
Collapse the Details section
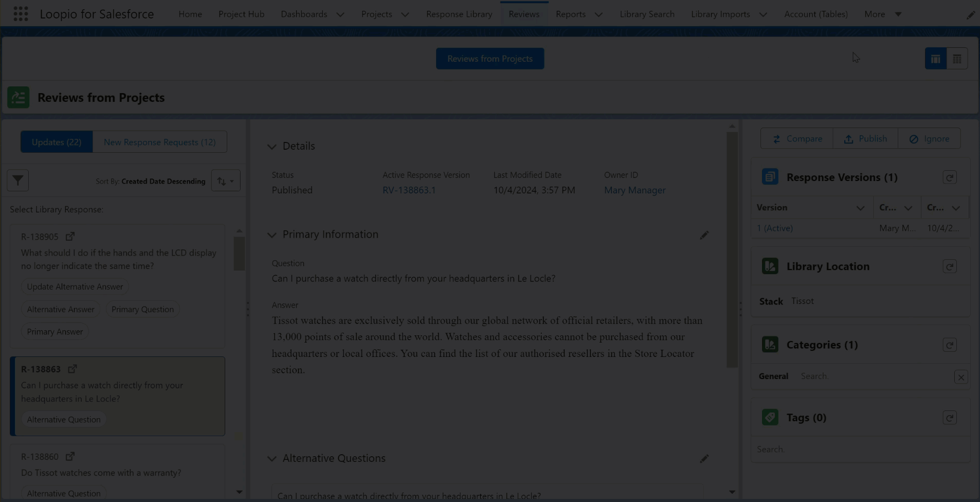tap(271, 147)
